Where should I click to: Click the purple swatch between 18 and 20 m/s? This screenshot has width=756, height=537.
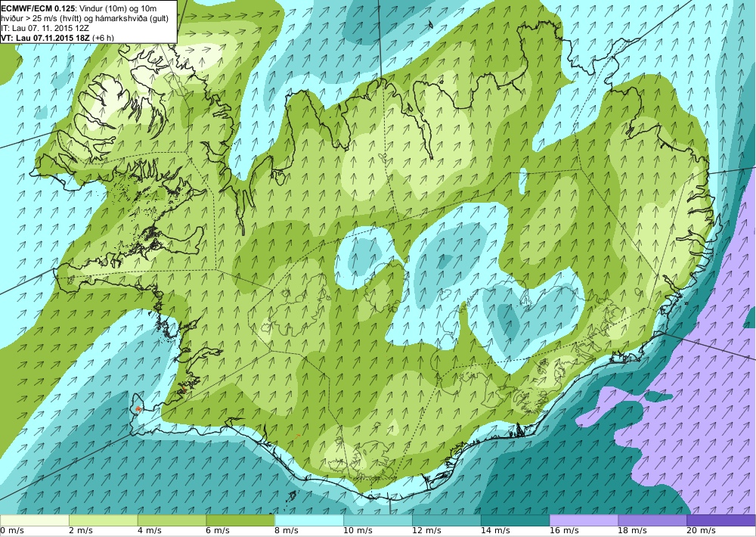[653, 520]
